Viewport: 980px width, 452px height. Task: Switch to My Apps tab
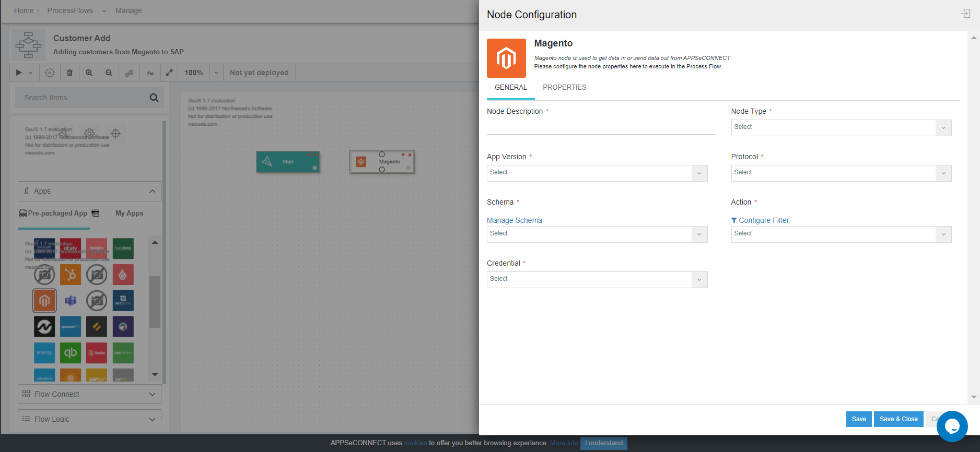coord(129,213)
